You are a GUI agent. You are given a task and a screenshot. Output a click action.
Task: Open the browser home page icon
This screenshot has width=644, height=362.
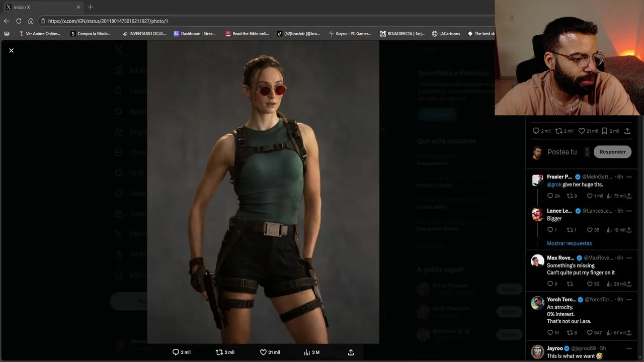click(31, 21)
